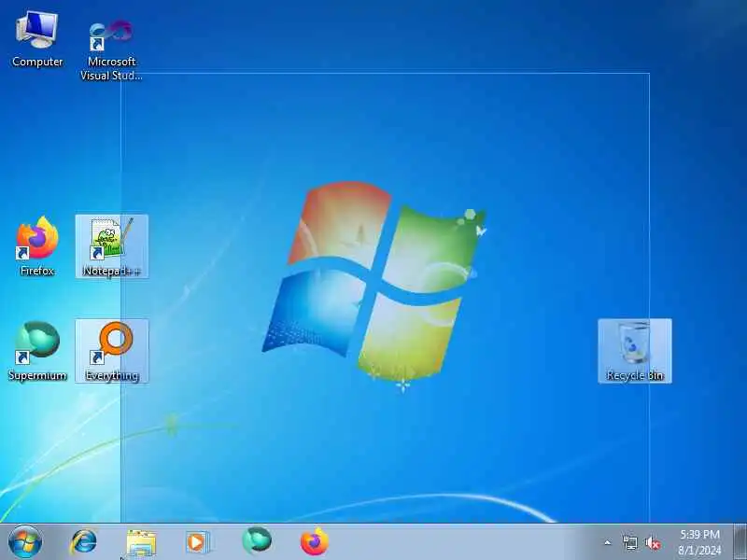The image size is (747, 560).
Task: Select the Firefox desktop shortcut
Action: tap(37, 246)
